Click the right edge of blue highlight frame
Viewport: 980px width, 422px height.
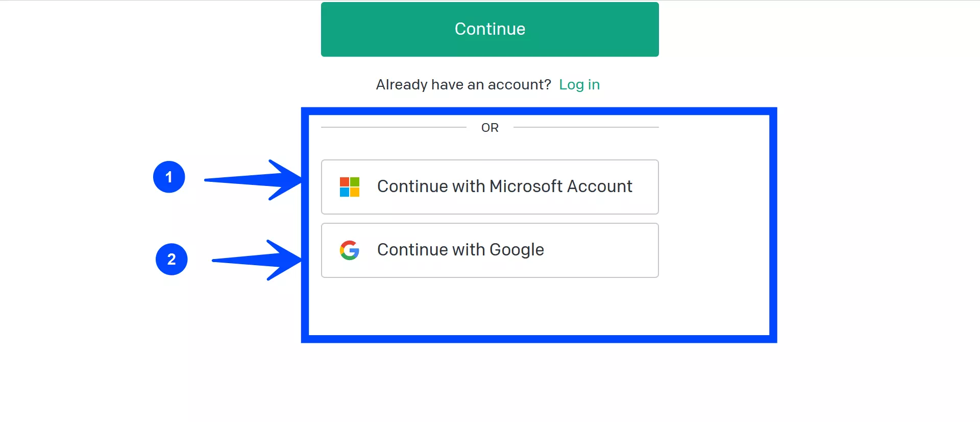coord(773,225)
